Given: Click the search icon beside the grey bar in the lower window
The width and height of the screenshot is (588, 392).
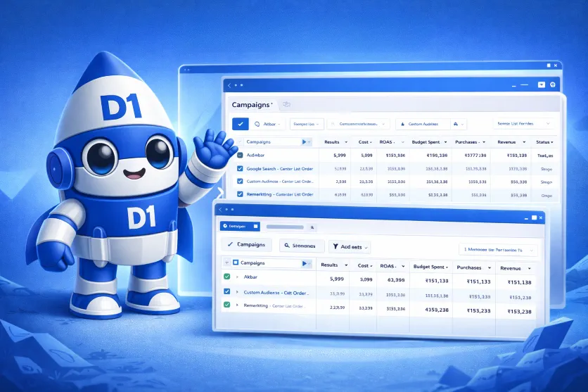Looking at the screenshot, I should 312,227.
